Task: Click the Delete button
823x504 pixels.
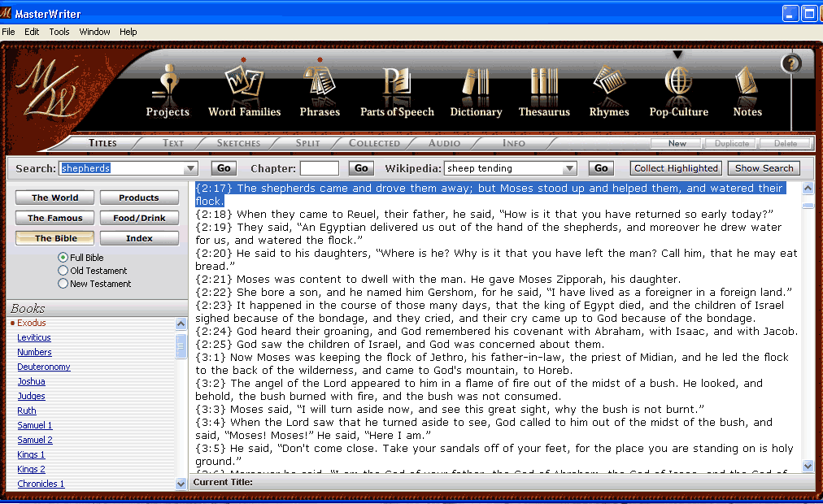Action: pyautogui.click(x=786, y=143)
